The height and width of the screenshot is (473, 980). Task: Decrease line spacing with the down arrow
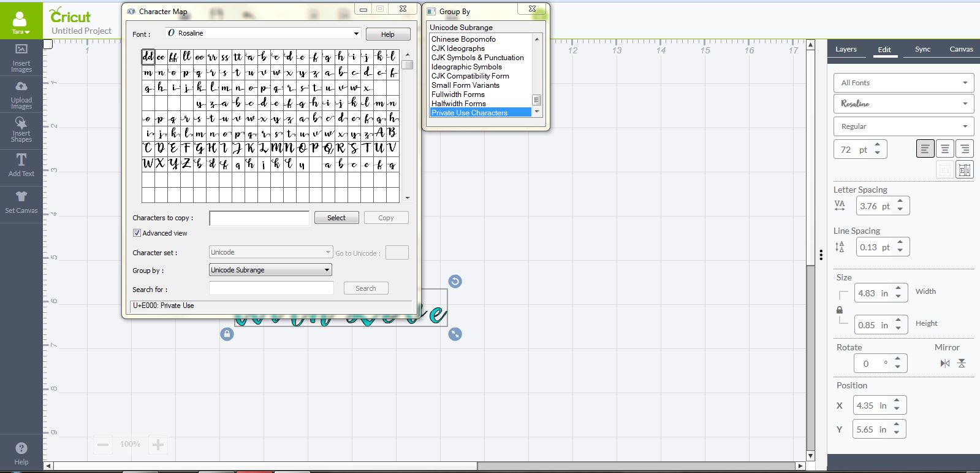tap(900, 251)
